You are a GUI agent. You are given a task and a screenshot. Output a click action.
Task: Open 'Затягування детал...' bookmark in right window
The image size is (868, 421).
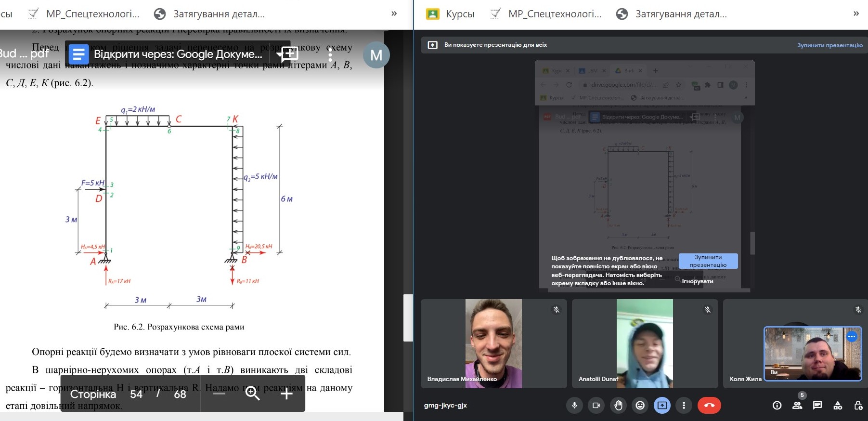672,14
